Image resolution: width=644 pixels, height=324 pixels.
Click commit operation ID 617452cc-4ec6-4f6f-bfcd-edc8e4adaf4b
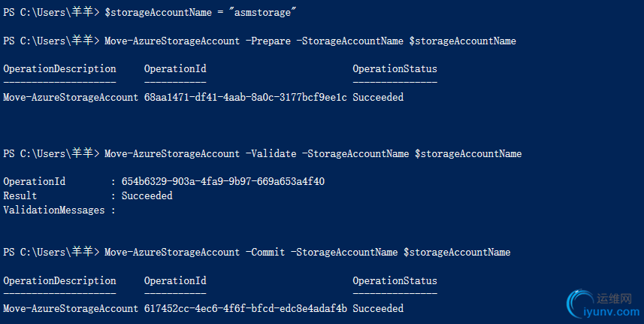click(x=245, y=308)
